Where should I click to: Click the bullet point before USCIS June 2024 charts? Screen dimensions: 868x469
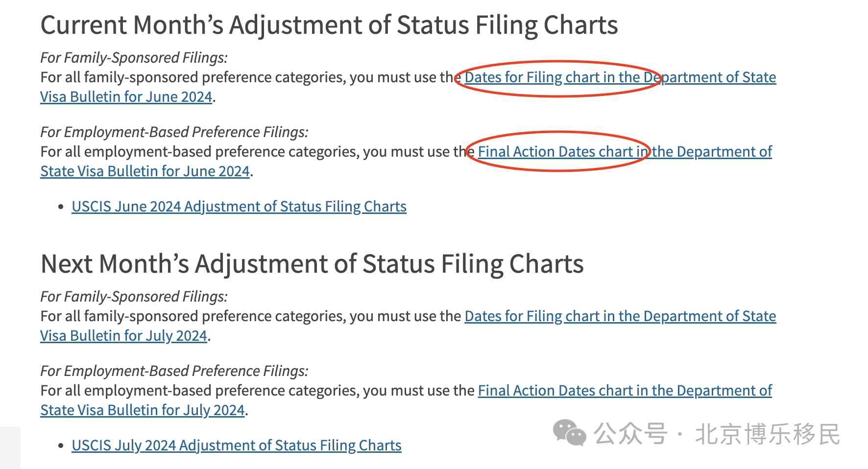(x=61, y=207)
